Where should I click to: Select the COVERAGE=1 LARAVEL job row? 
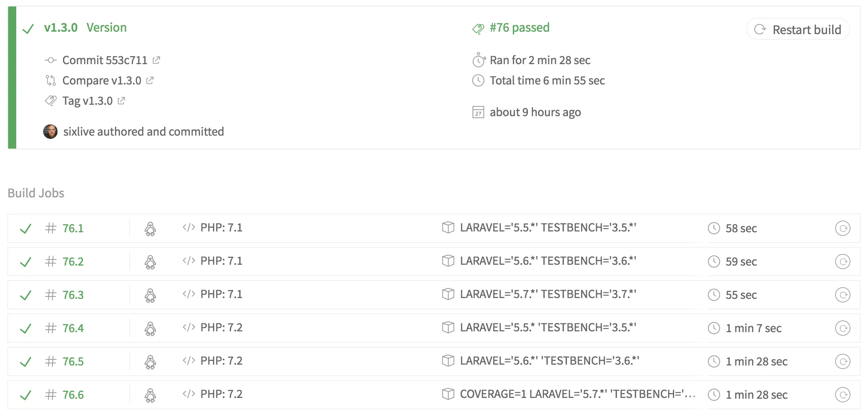(x=434, y=395)
